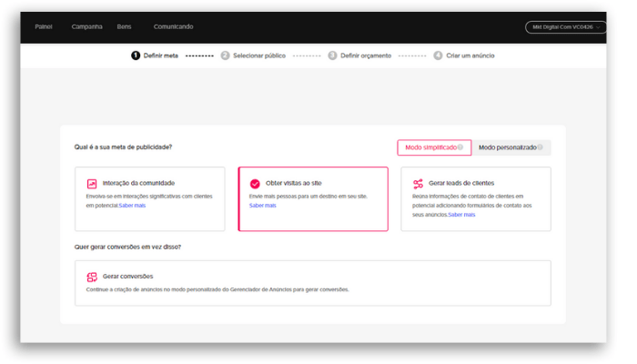The image size is (637, 364).
Task: Click the Envie mais pessoas description text
Action: tap(308, 197)
